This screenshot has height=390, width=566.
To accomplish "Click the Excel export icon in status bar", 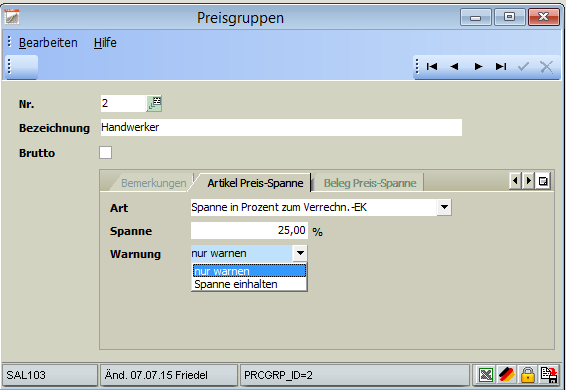I will 486,375.
